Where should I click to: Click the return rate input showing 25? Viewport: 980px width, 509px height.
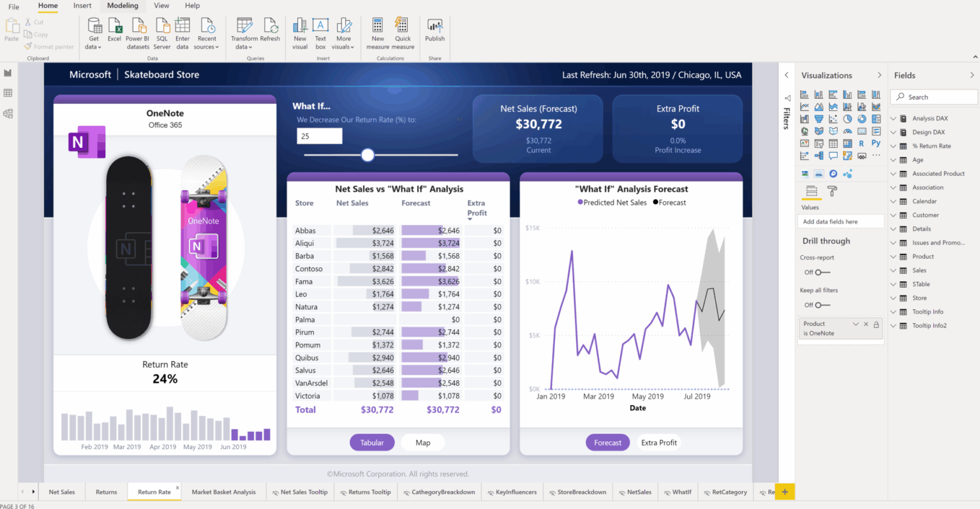tap(319, 136)
